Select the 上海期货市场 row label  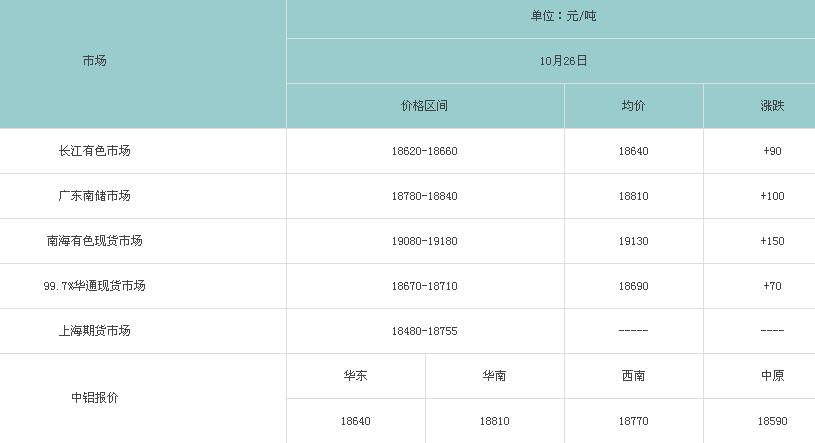click(x=95, y=331)
